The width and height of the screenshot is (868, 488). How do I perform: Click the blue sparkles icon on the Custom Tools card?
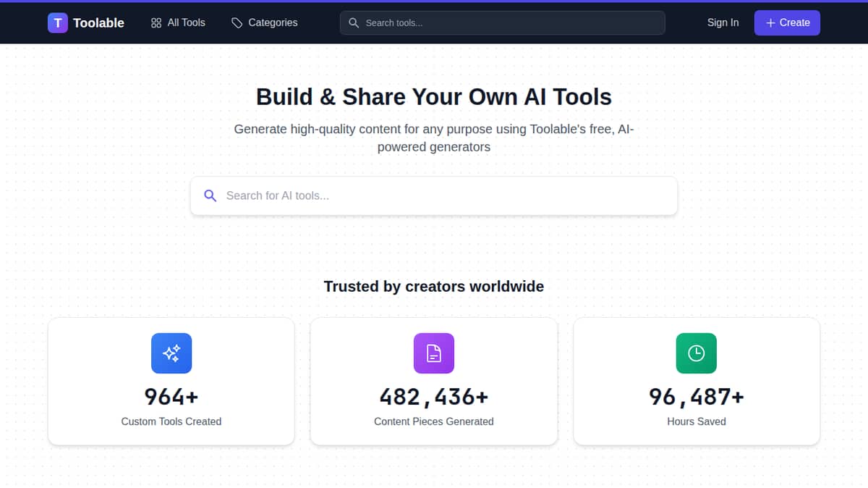pos(171,353)
